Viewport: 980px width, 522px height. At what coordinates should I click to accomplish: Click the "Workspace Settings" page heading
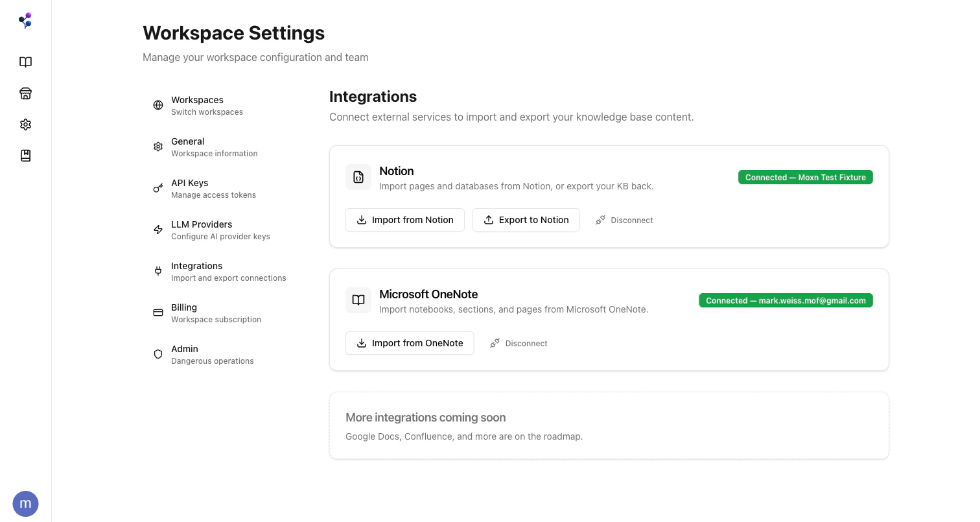234,33
